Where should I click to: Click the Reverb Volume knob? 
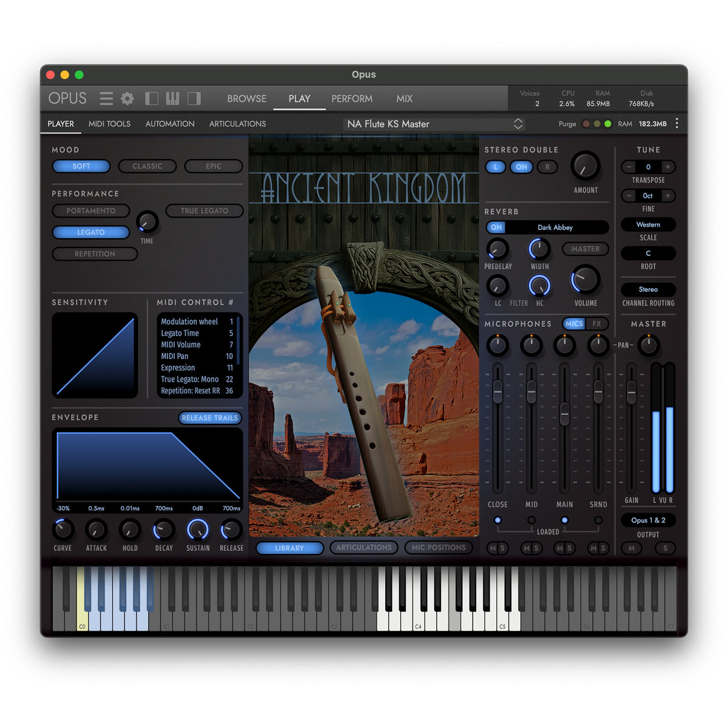tap(585, 280)
